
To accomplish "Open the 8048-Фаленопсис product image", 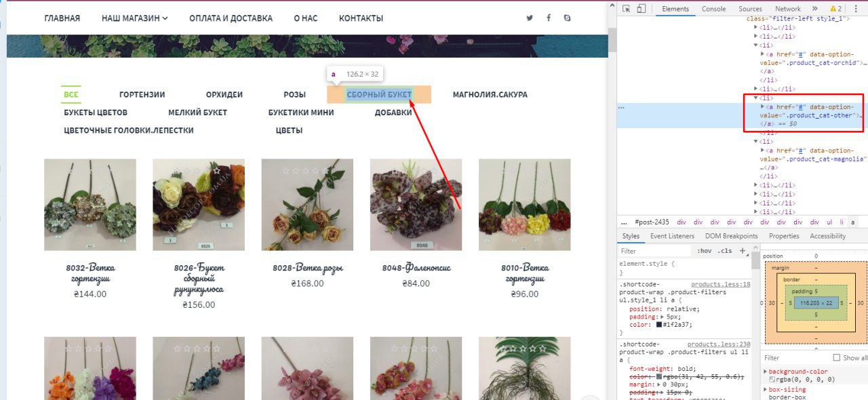I will tap(416, 205).
